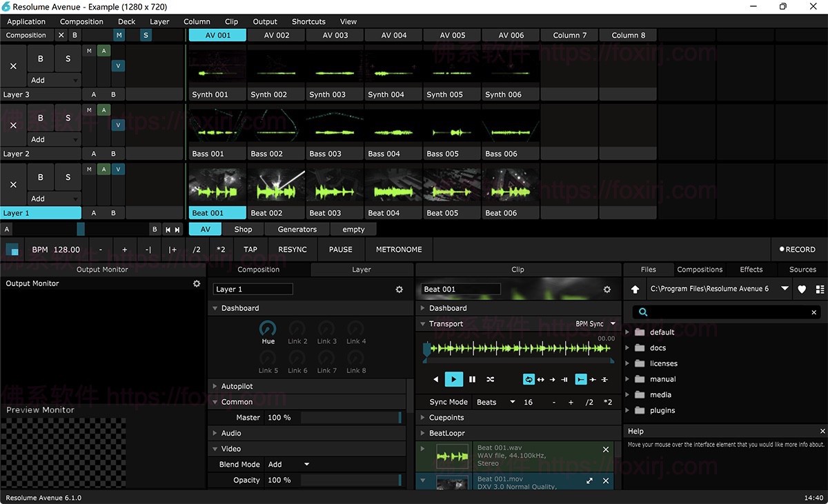828x504 pixels.
Task: Select the Ping Pong play mode icon
Action: coord(542,379)
